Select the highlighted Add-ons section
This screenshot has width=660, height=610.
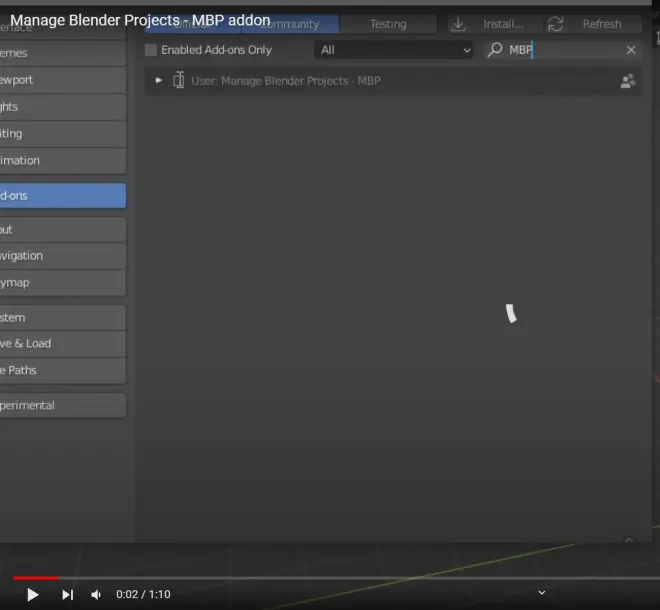pos(63,196)
